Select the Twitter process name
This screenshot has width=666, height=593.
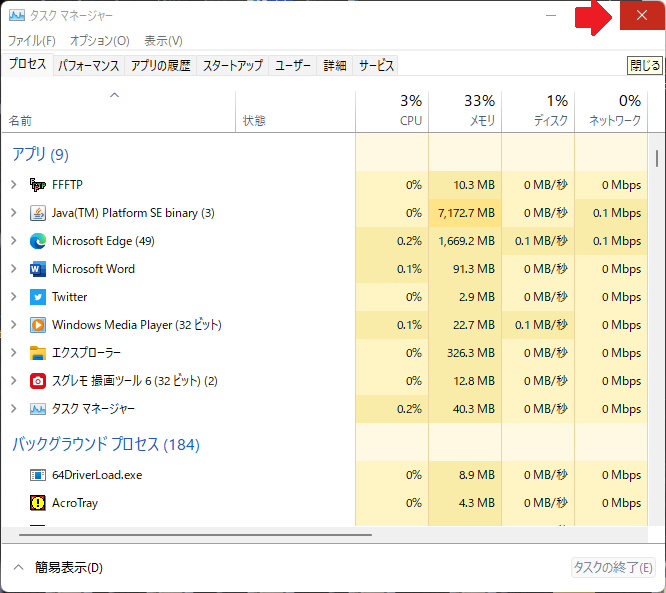pyautogui.click(x=69, y=297)
